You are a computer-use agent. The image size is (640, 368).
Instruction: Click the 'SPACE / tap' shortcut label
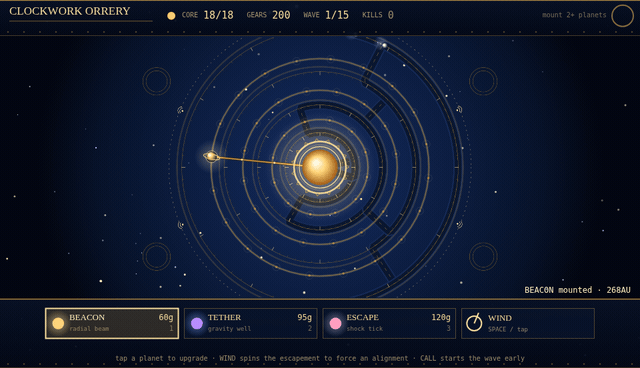(508, 329)
